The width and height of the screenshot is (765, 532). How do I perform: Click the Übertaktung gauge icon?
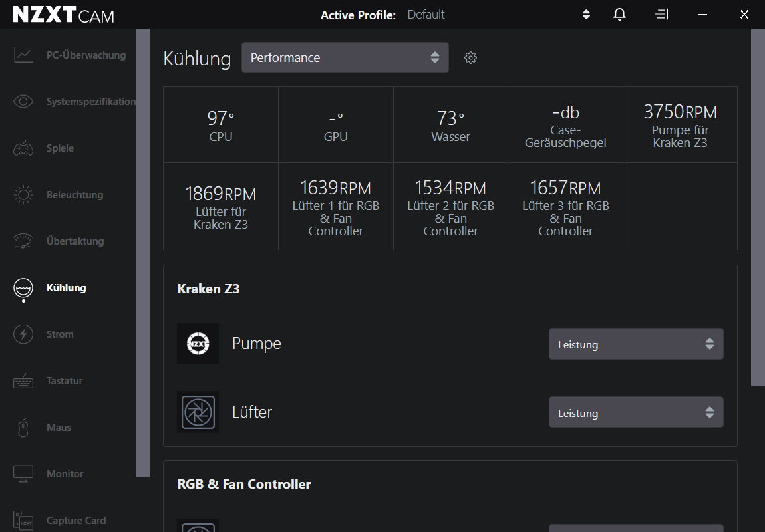(23, 241)
